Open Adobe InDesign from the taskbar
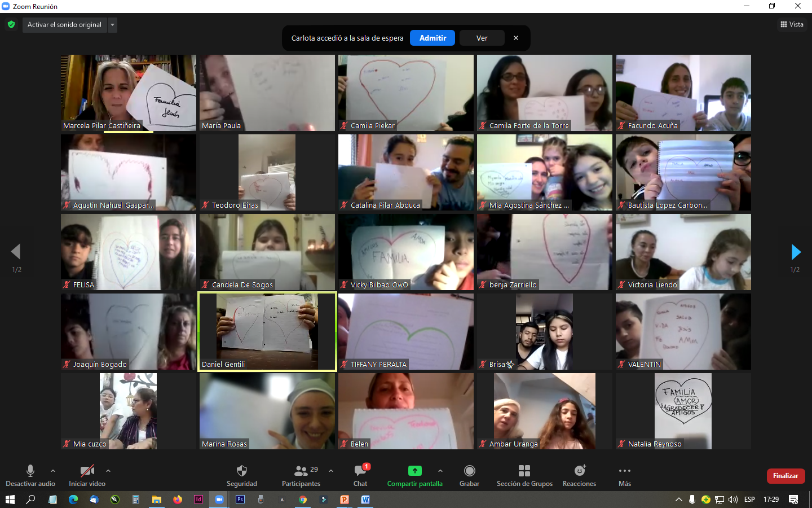This screenshot has height=508, width=812. tap(198, 500)
